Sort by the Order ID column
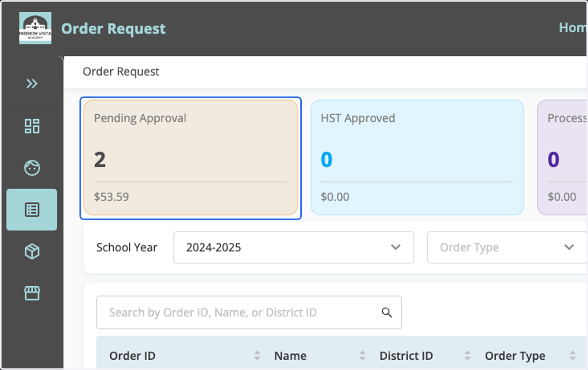 click(257, 356)
